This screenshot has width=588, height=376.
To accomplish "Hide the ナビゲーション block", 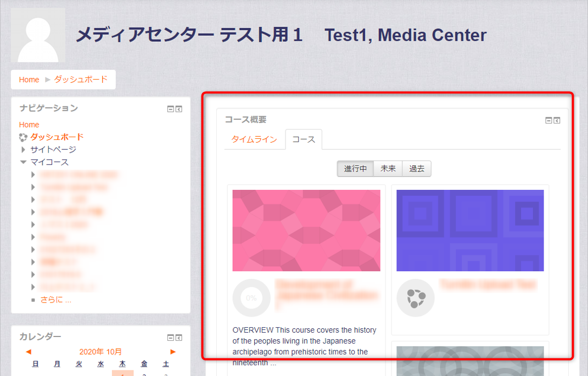I will 171,109.
